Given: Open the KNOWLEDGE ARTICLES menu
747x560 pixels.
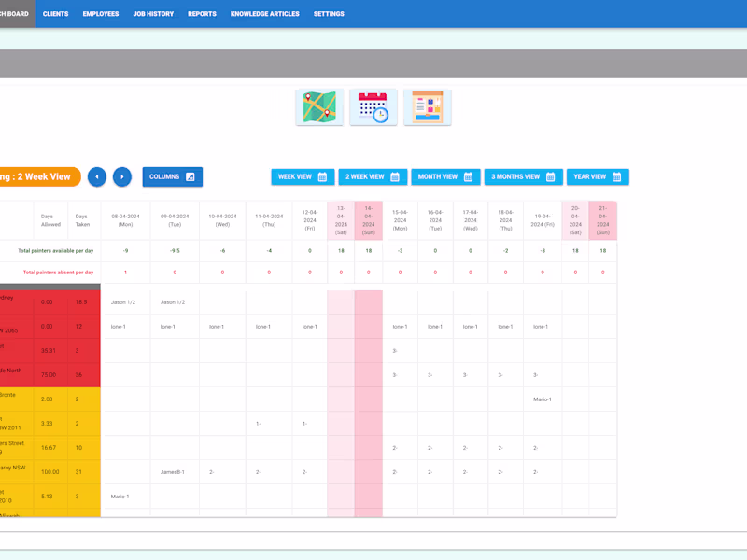Looking at the screenshot, I should pyautogui.click(x=263, y=14).
